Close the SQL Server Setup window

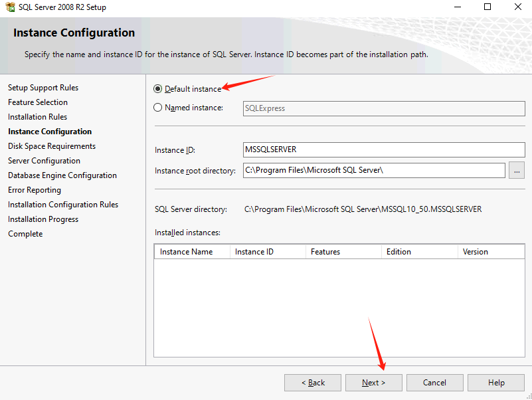point(518,7)
